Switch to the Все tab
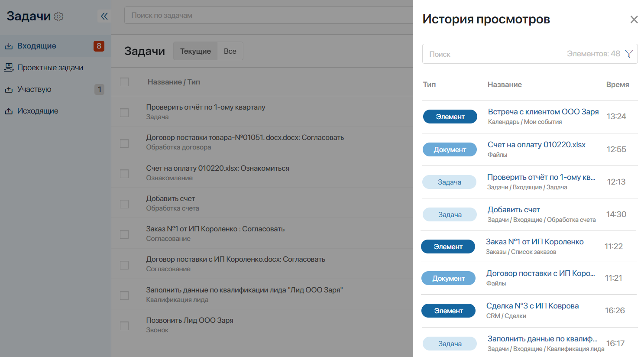 (230, 51)
